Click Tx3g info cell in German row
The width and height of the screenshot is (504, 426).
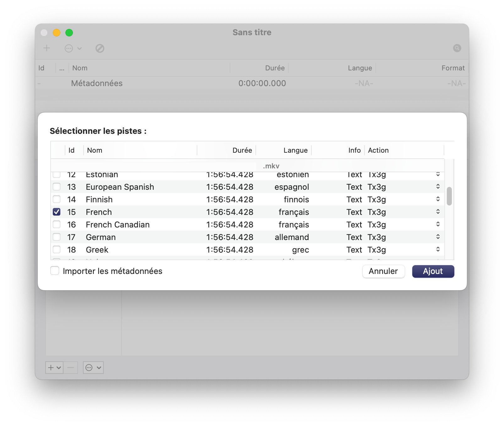pos(377,237)
